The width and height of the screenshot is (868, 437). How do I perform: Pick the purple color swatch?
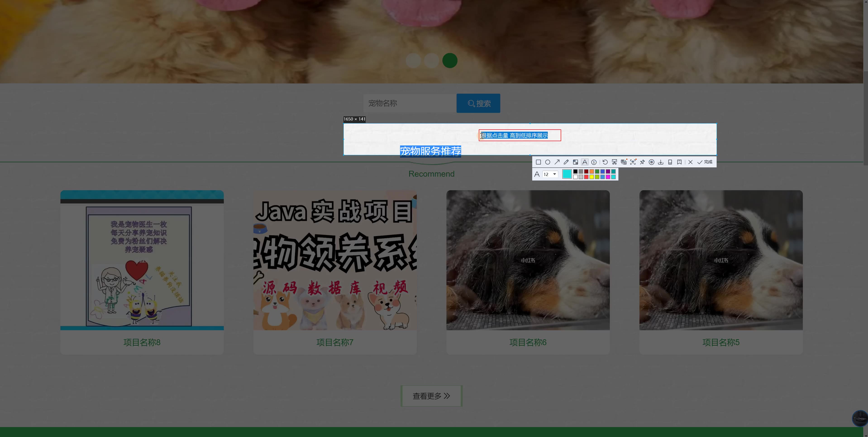coord(608,171)
